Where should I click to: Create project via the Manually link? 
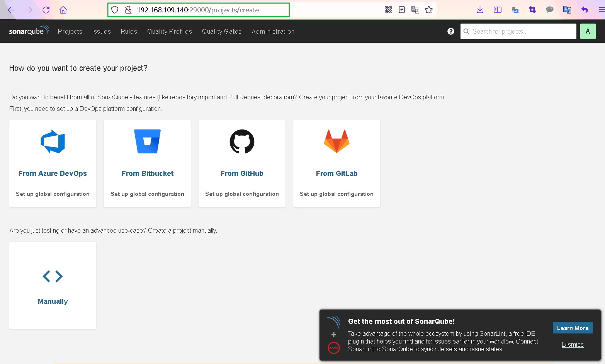[x=53, y=301]
